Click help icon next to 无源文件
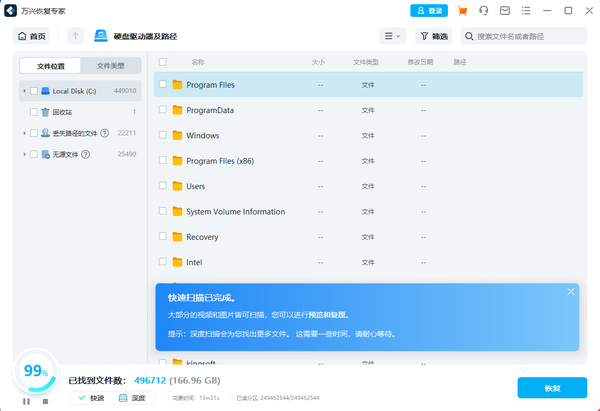 (85, 154)
